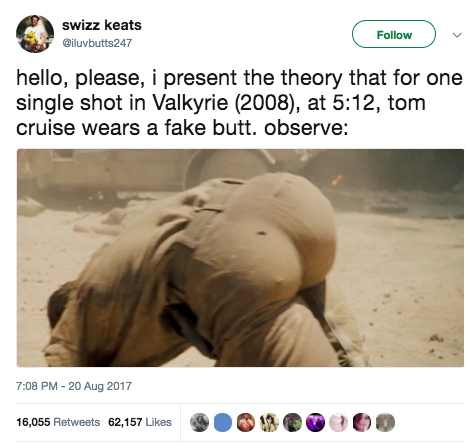Open the magenta-haired woman liker avatar
Screen dimensions: 466x443
click(362, 422)
